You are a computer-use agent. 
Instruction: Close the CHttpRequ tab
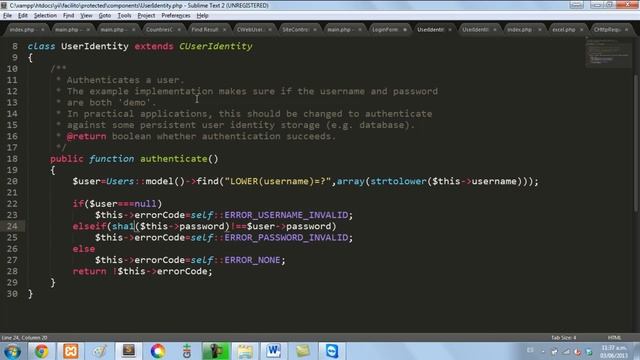click(626, 30)
